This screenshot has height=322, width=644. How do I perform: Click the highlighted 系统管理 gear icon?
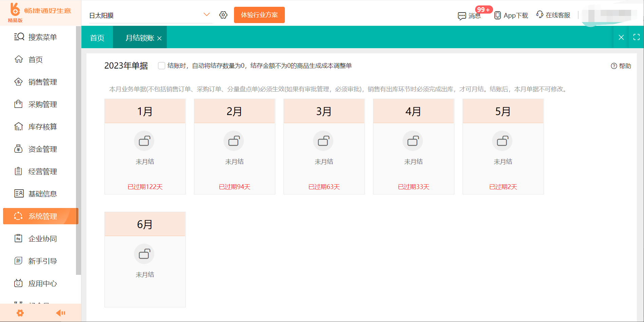tap(19, 216)
